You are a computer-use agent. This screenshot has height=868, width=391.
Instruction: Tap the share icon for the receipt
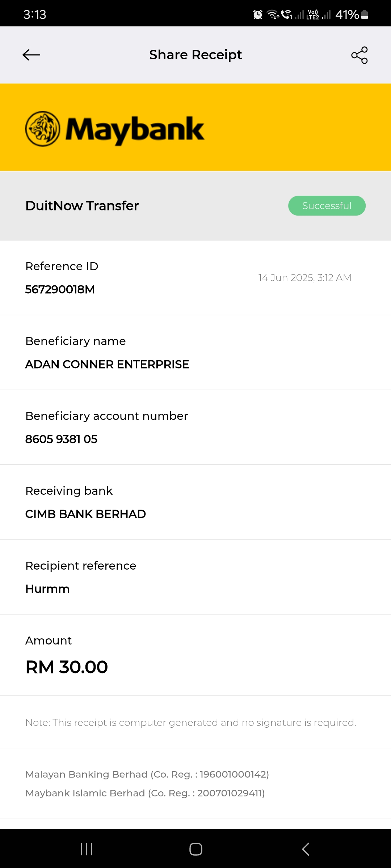pos(359,55)
